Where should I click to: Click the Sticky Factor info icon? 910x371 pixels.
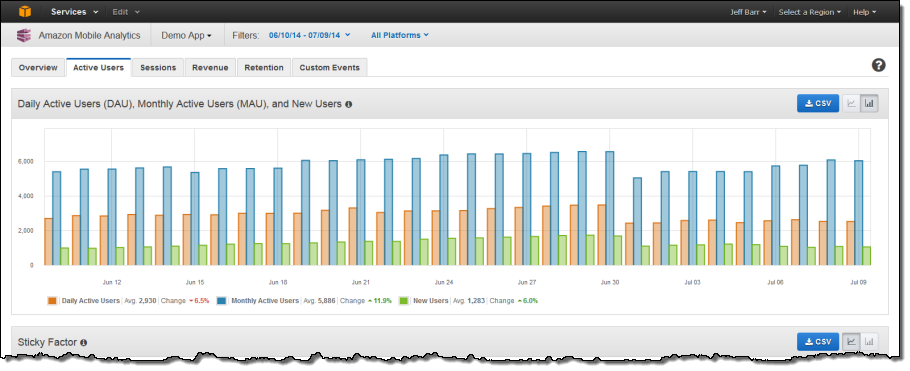84,343
